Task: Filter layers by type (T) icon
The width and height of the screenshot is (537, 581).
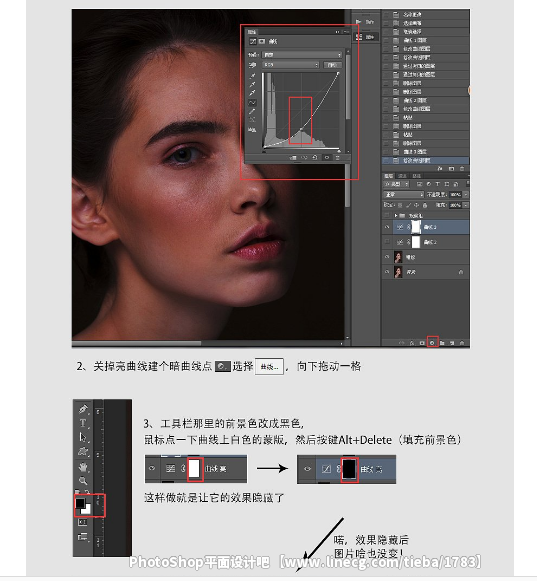Action: [437, 184]
